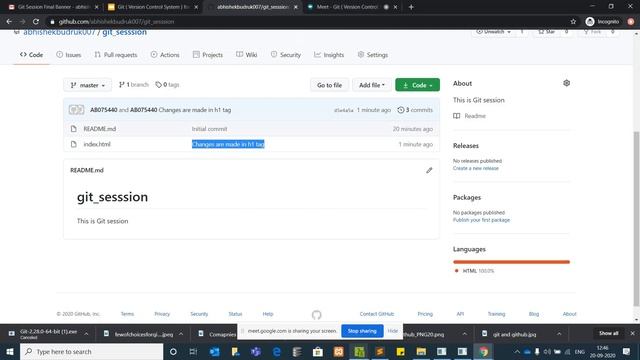Open the Actions tab
The image size is (640, 360).
(165, 55)
